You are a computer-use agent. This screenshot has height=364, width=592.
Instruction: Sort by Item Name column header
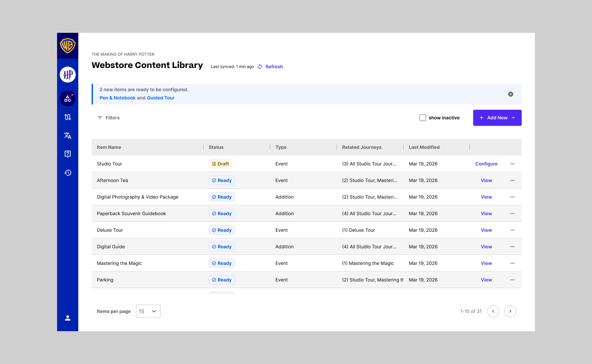(109, 147)
